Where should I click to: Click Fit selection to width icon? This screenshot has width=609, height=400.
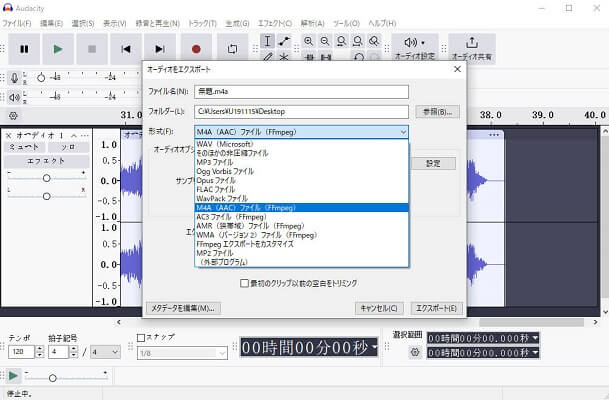click(x=341, y=41)
